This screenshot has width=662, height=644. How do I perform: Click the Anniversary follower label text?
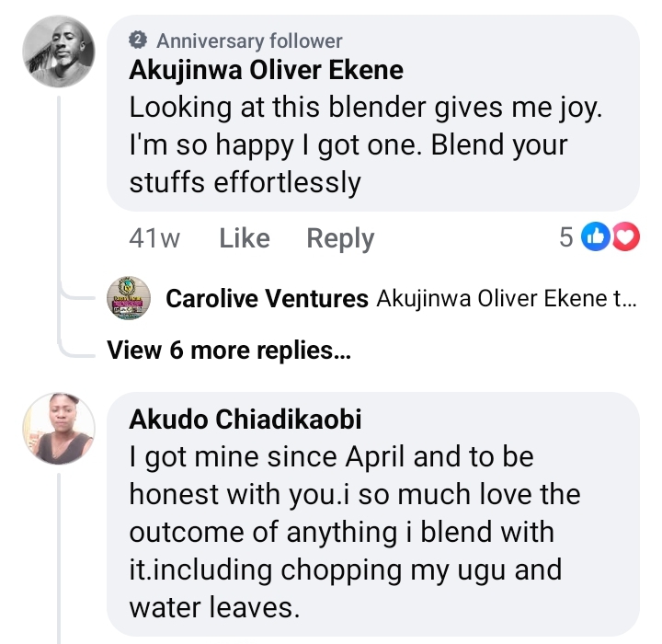pos(249,40)
